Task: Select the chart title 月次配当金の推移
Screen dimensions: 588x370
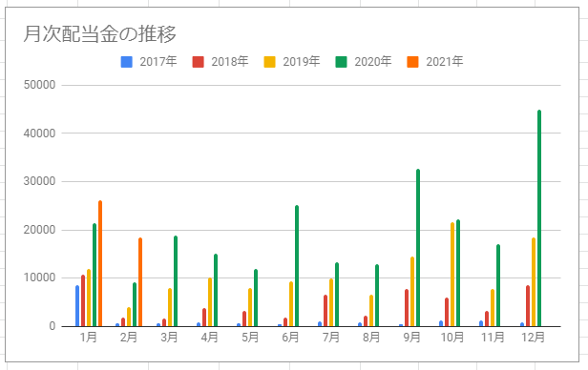Action: coord(99,34)
